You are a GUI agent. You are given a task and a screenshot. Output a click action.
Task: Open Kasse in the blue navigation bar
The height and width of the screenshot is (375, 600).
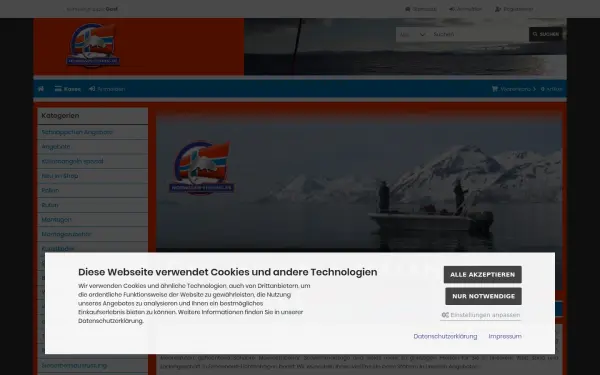point(68,89)
